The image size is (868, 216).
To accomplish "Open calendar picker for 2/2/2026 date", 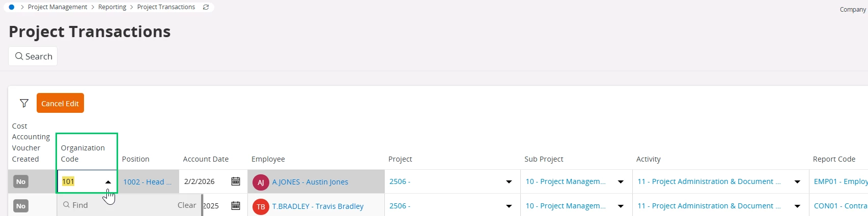I will (x=236, y=181).
